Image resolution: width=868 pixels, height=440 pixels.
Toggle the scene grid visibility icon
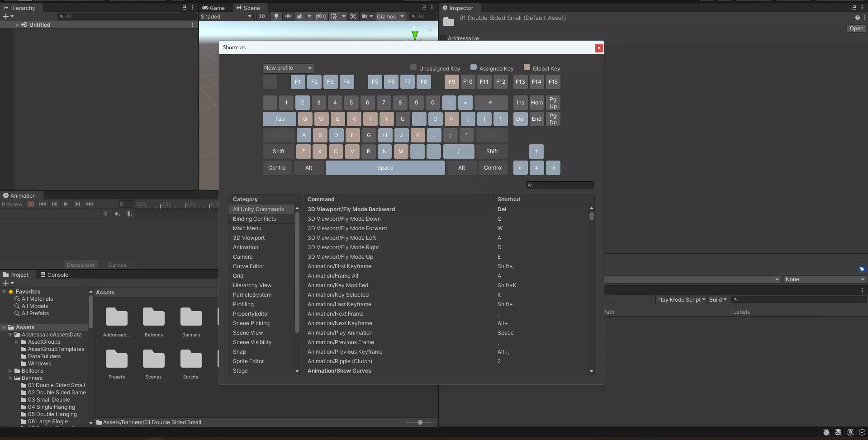(334, 16)
